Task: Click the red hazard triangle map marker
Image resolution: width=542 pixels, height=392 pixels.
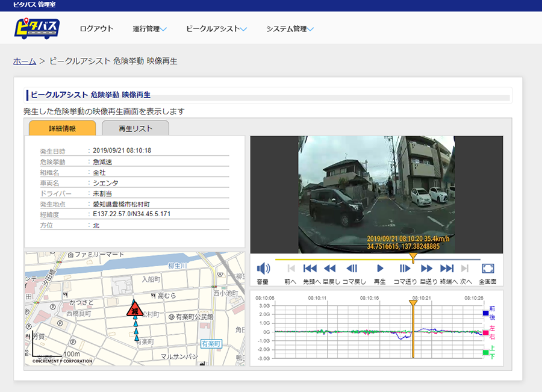Action: pyautogui.click(x=135, y=310)
